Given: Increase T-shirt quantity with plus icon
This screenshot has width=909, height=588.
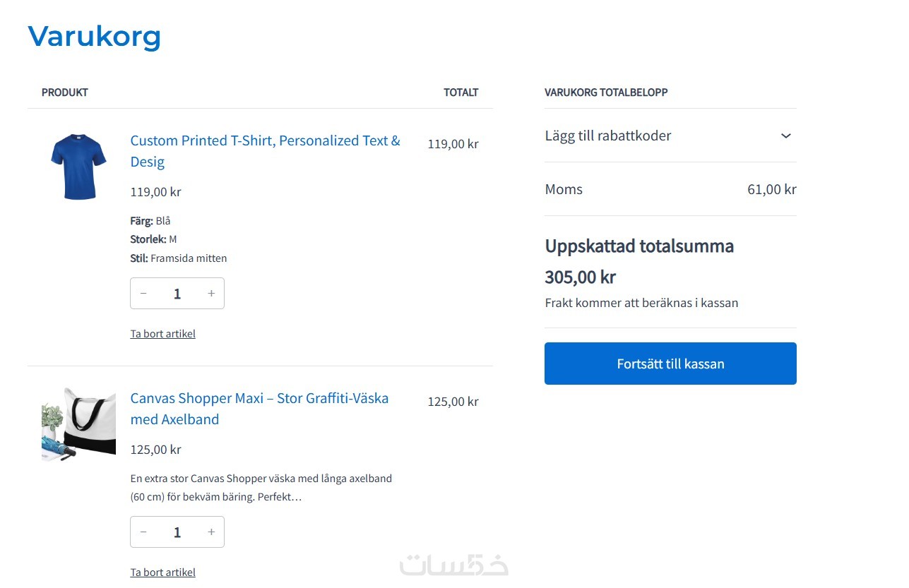Looking at the screenshot, I should [211, 294].
